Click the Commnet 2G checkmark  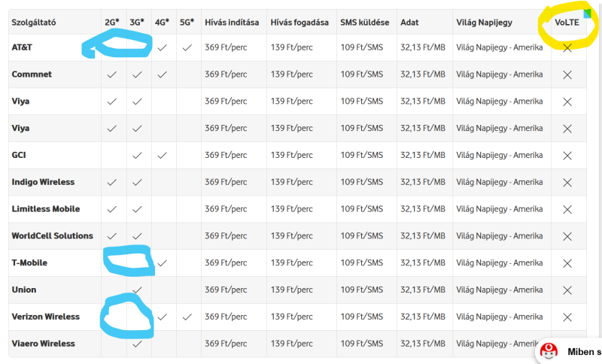(x=112, y=74)
